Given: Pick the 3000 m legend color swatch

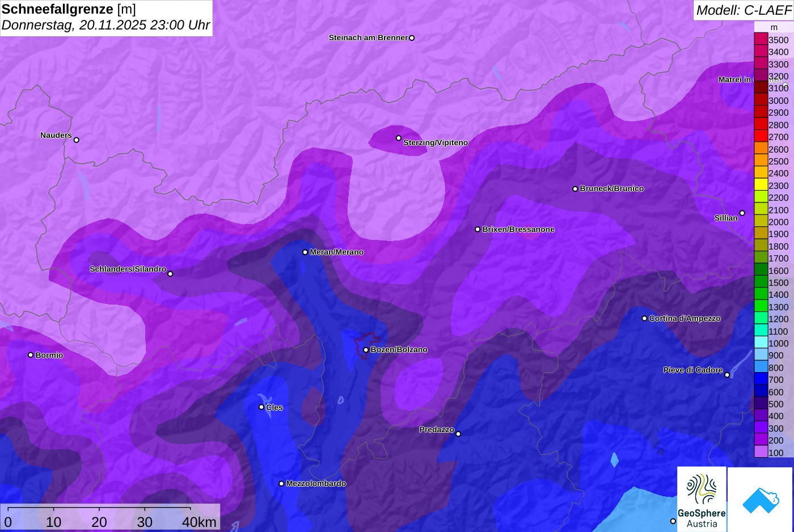Looking at the screenshot, I should click(761, 100).
